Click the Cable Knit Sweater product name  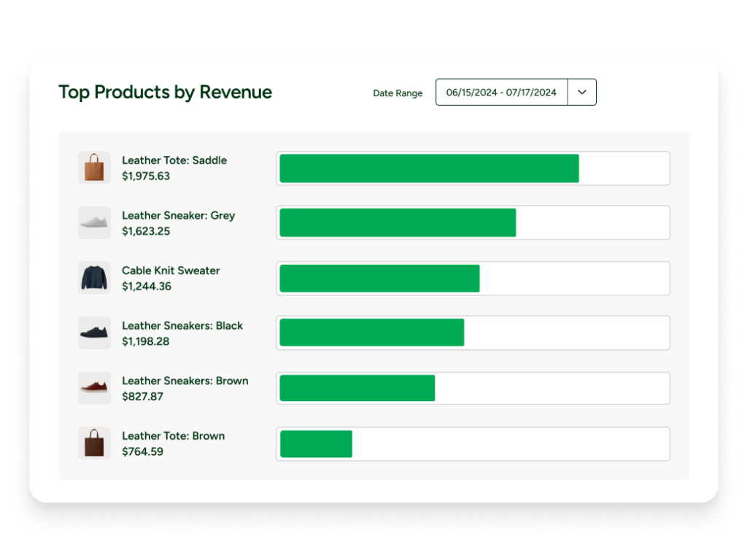(x=171, y=271)
